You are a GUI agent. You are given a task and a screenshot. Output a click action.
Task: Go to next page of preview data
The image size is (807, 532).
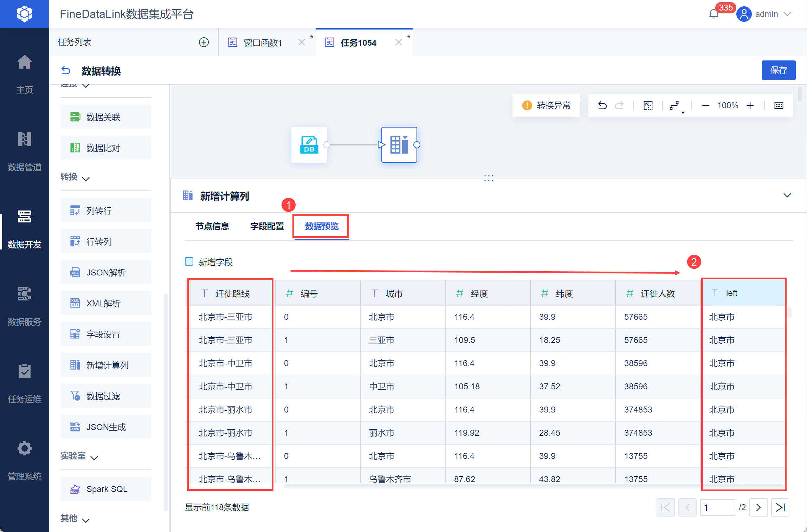click(758, 507)
